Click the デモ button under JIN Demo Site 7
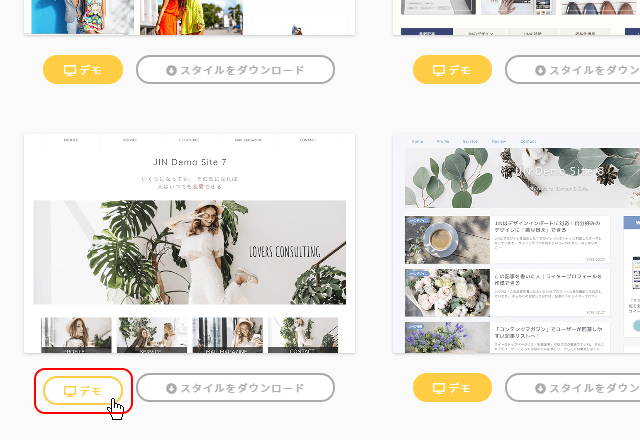The height and width of the screenshot is (440, 640). tap(83, 391)
